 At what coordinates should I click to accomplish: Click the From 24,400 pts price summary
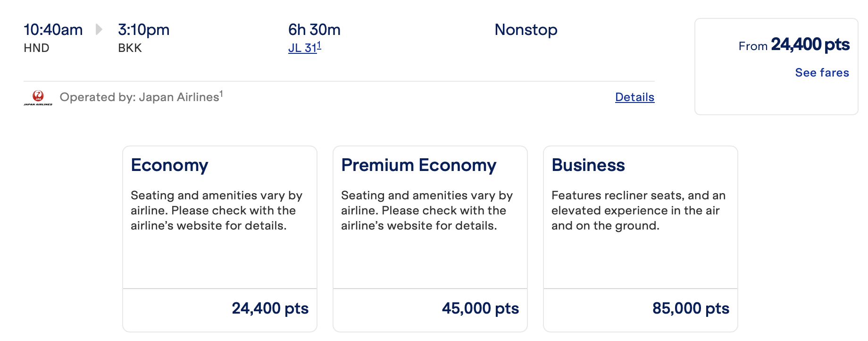tap(793, 45)
